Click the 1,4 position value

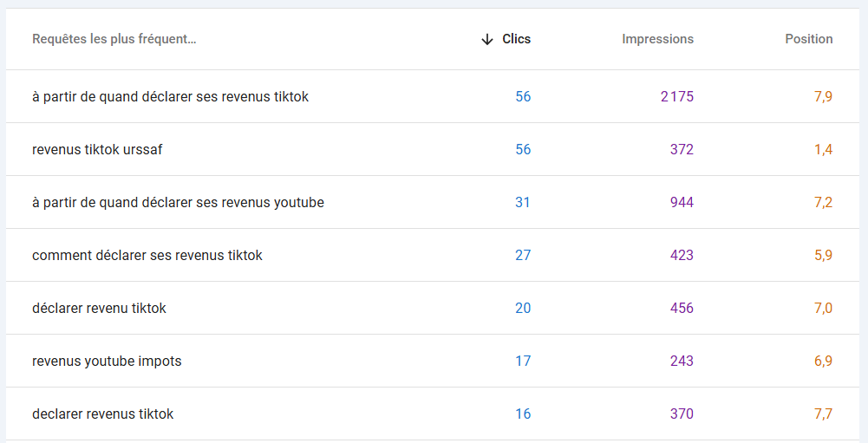(823, 149)
